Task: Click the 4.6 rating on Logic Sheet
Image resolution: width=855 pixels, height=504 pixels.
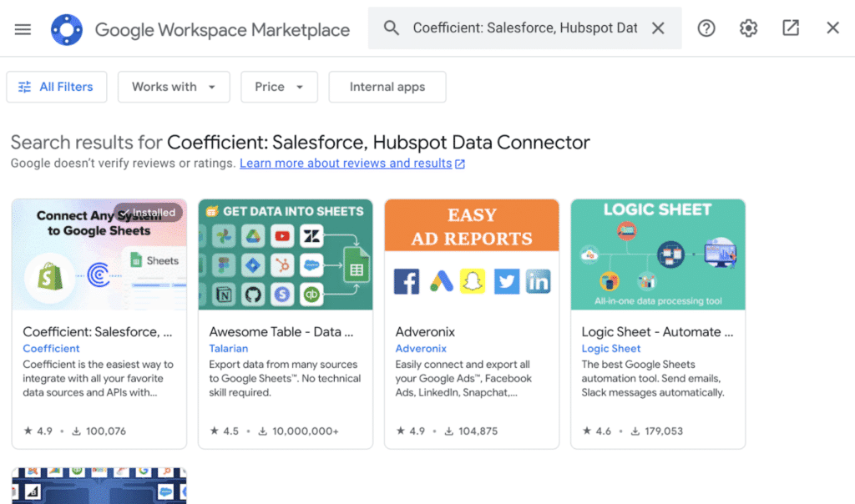Action: coord(597,431)
